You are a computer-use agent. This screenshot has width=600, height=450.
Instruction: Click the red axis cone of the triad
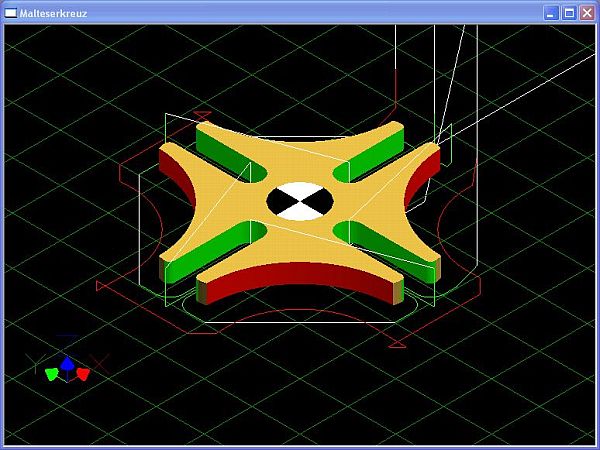click(x=83, y=374)
